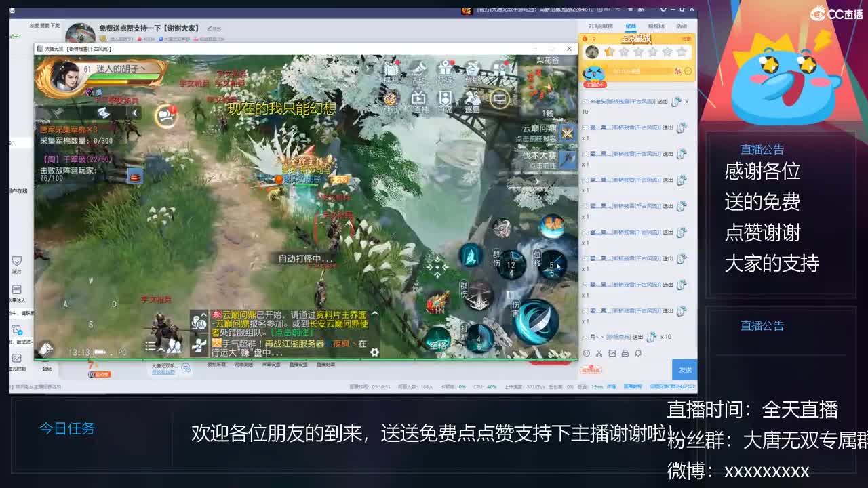This screenshot has height=488, width=868.
Task: Switch to the 7日贡献榜 tab
Action: point(600,26)
